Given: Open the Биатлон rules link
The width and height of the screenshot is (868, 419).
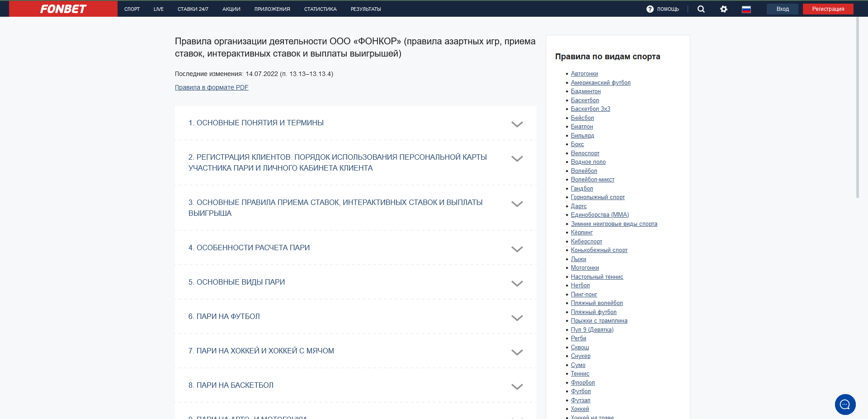Looking at the screenshot, I should tap(582, 127).
